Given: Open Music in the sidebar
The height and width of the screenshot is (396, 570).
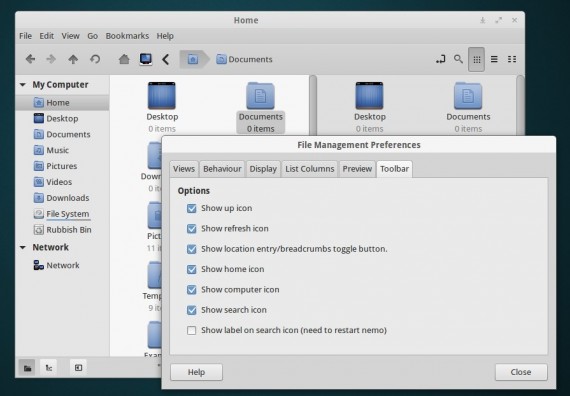Looking at the screenshot, I should click(62, 150).
